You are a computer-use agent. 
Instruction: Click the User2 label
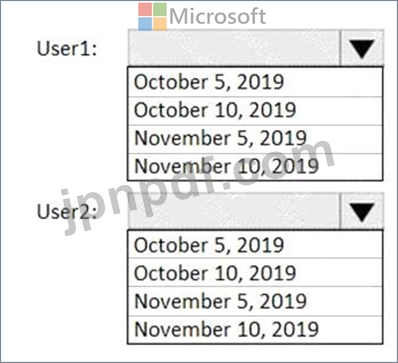coord(67,212)
